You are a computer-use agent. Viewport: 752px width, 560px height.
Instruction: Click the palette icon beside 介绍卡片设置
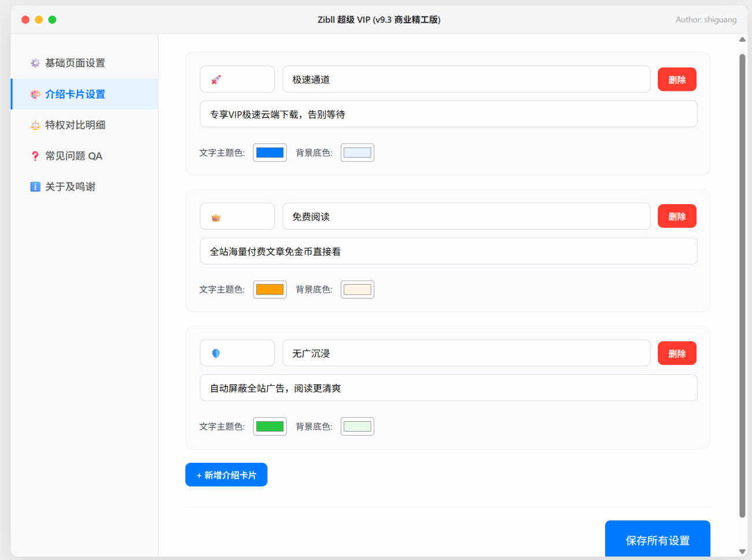(x=35, y=94)
